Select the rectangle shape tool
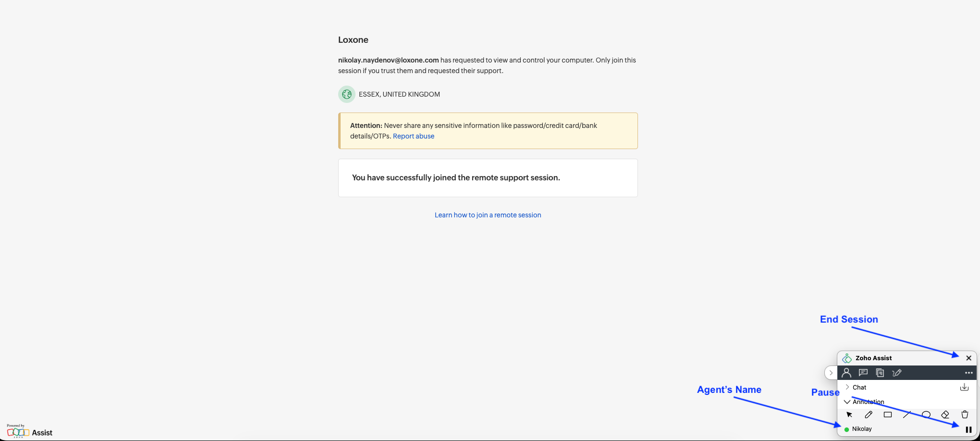Screen dimensions: 980x441 888,415
